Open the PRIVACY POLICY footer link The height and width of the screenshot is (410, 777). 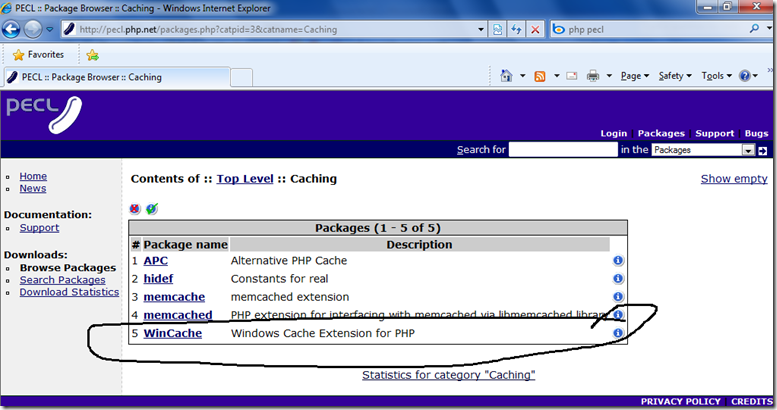[680, 402]
